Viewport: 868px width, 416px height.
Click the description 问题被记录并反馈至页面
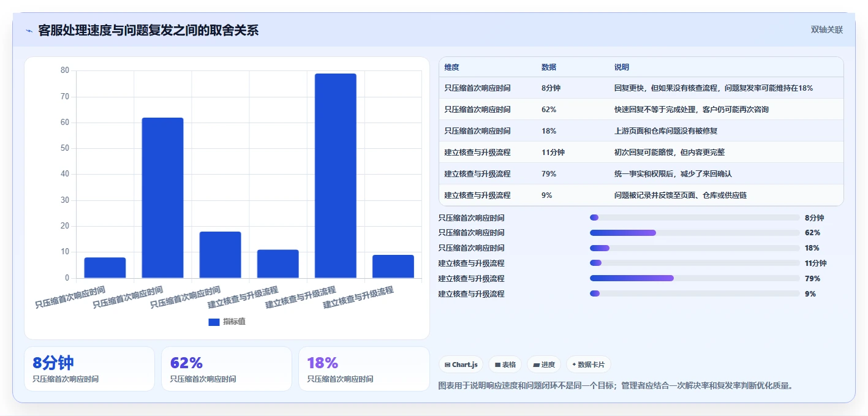tap(681, 195)
